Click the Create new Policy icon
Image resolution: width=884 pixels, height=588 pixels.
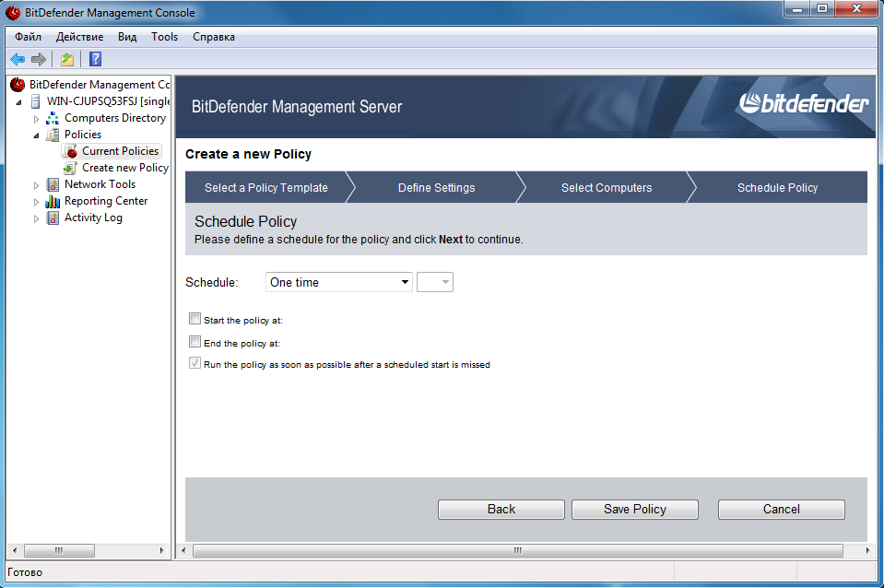(x=70, y=168)
